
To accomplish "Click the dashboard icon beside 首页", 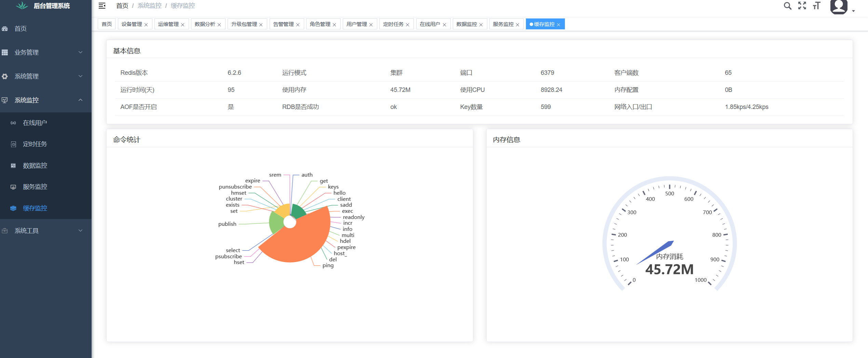I will [x=5, y=29].
